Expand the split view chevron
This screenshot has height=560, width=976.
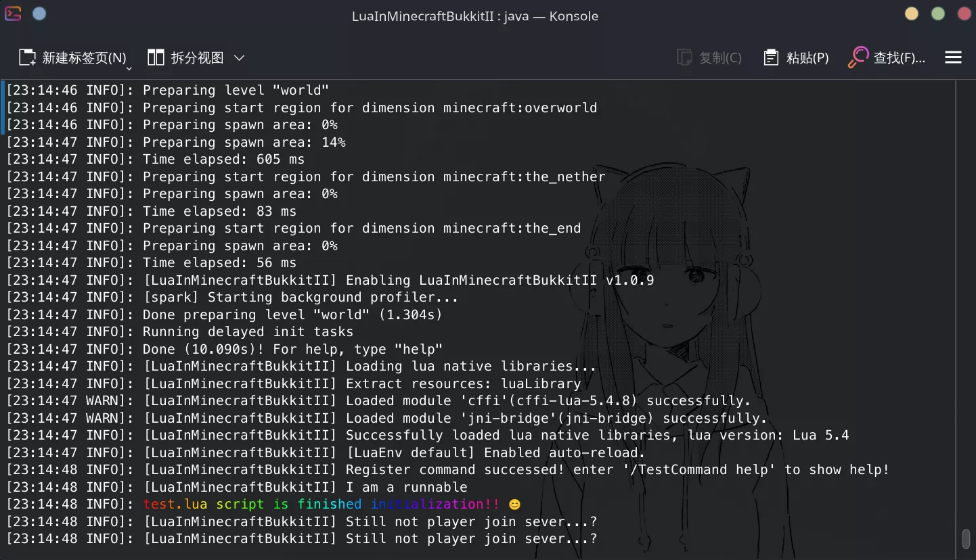click(x=239, y=58)
